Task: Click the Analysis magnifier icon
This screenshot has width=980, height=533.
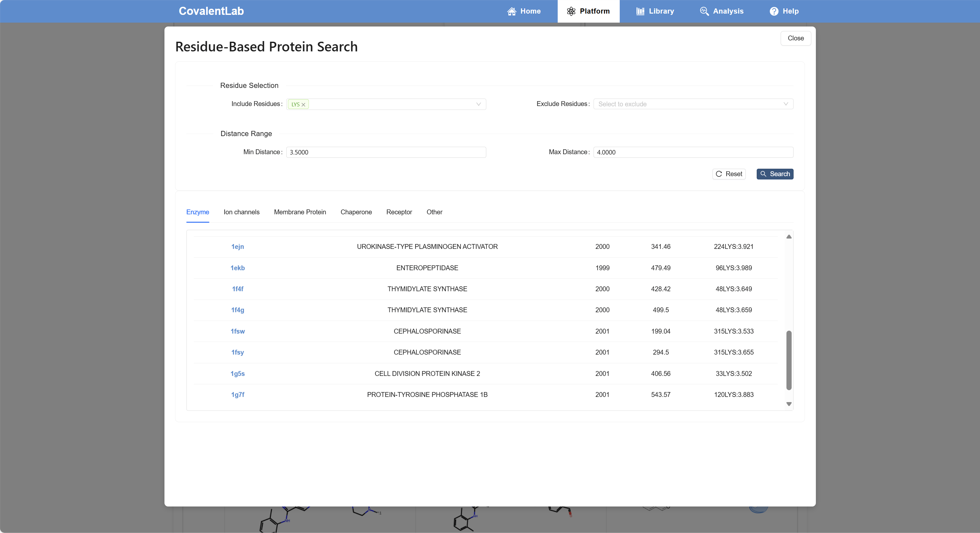Action: pos(704,11)
